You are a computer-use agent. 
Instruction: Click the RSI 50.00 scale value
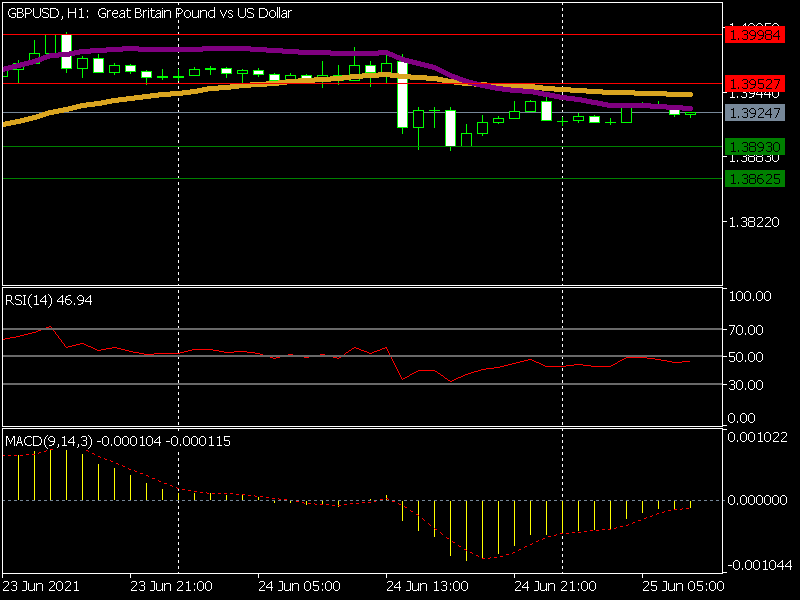tap(745, 357)
